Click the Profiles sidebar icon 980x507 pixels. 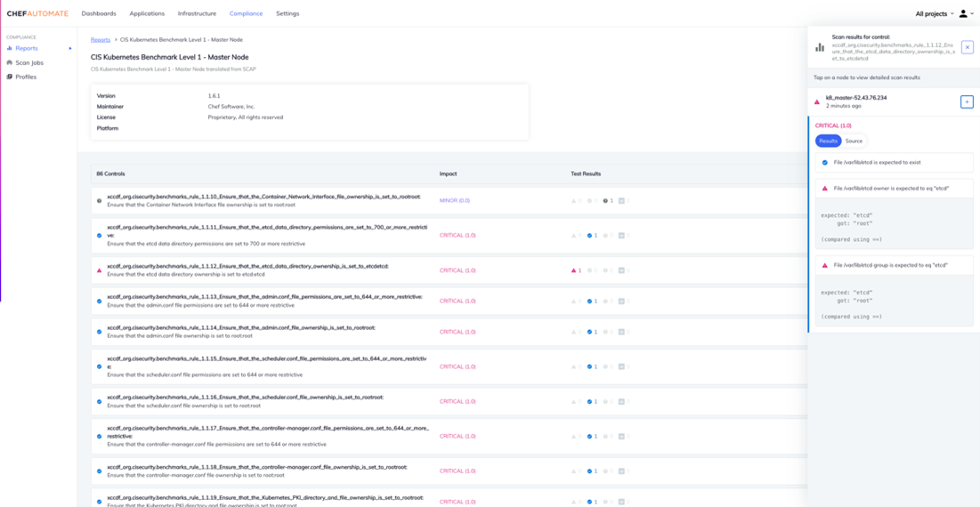click(9, 77)
